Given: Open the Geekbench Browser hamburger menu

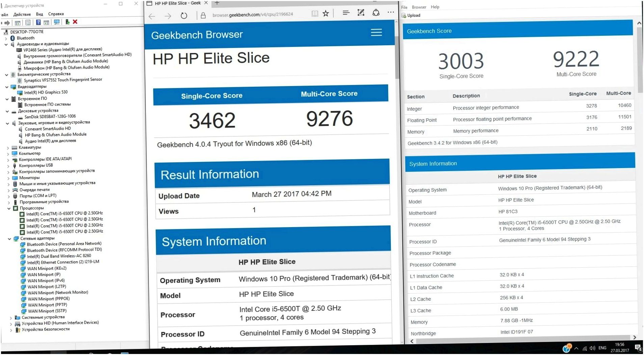Looking at the screenshot, I should point(376,32).
